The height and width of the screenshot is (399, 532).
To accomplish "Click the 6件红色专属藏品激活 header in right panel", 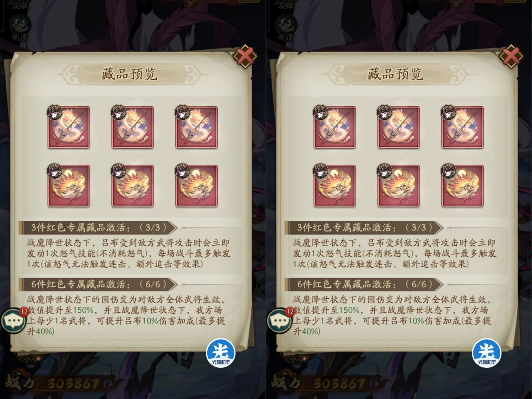I will 364,284.
